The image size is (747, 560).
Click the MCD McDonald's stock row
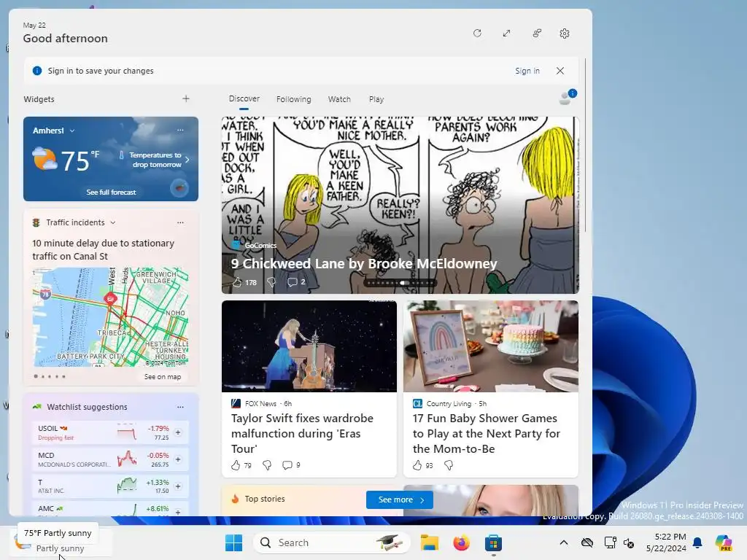point(111,459)
